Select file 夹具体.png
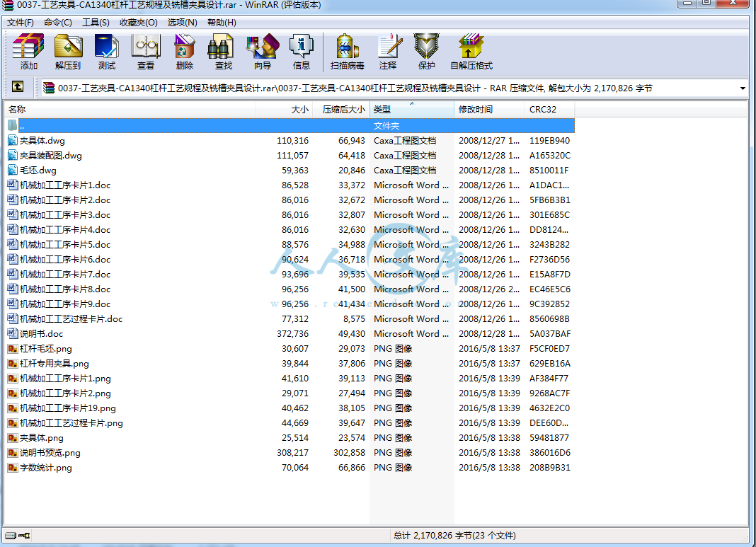Image resolution: width=756 pixels, height=547 pixels. pyautogui.click(x=42, y=438)
